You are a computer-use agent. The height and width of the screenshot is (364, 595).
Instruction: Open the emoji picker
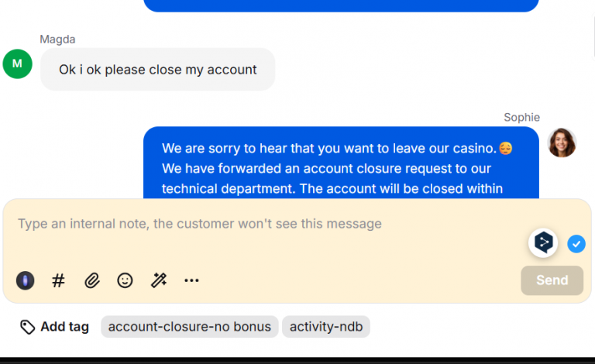(x=125, y=280)
